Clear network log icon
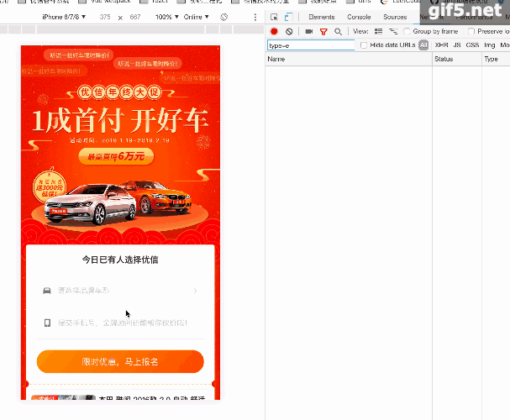This screenshot has width=510, height=420. click(x=289, y=32)
